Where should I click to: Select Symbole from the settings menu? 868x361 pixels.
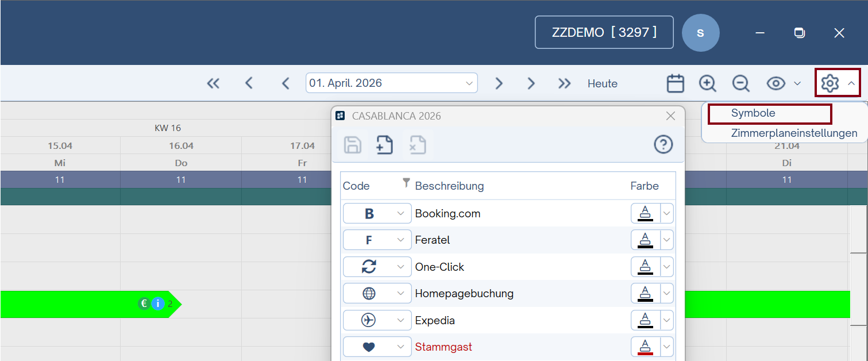[x=753, y=113]
